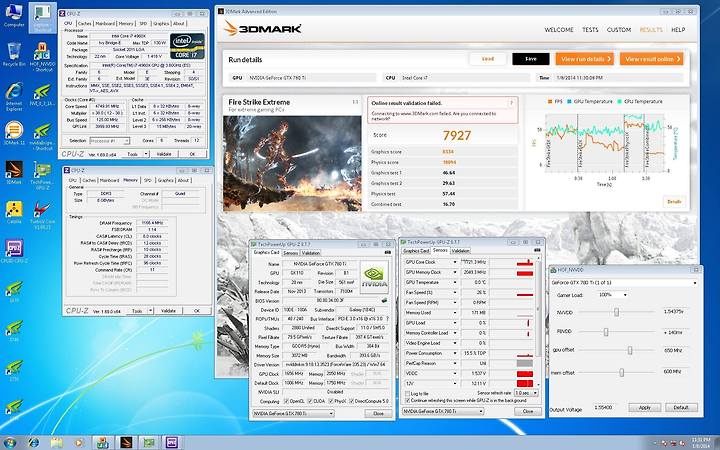The width and height of the screenshot is (720, 450).
Task: Open the TechPowerUp GPU-Z desktop shortcut
Action: 43,175
